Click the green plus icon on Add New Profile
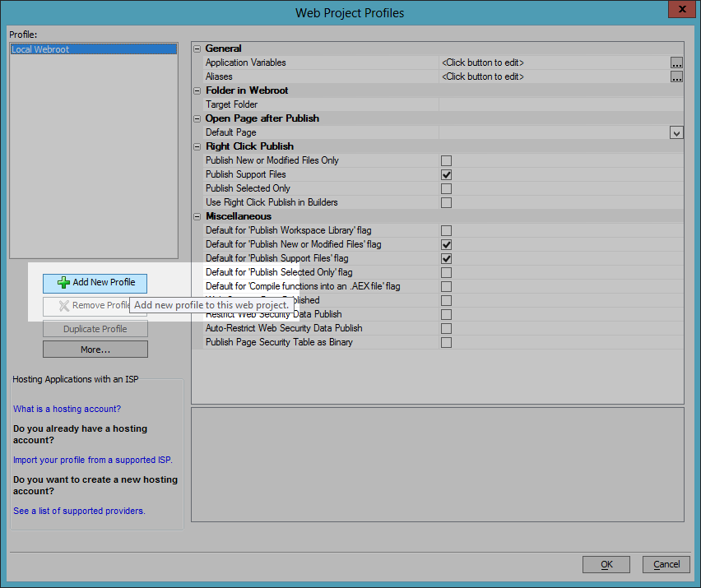701x588 pixels. (63, 282)
